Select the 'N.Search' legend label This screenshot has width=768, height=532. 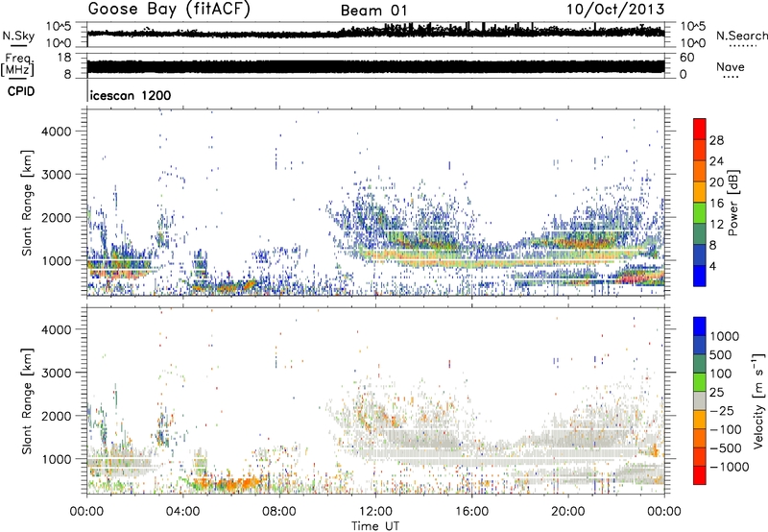tap(741, 36)
